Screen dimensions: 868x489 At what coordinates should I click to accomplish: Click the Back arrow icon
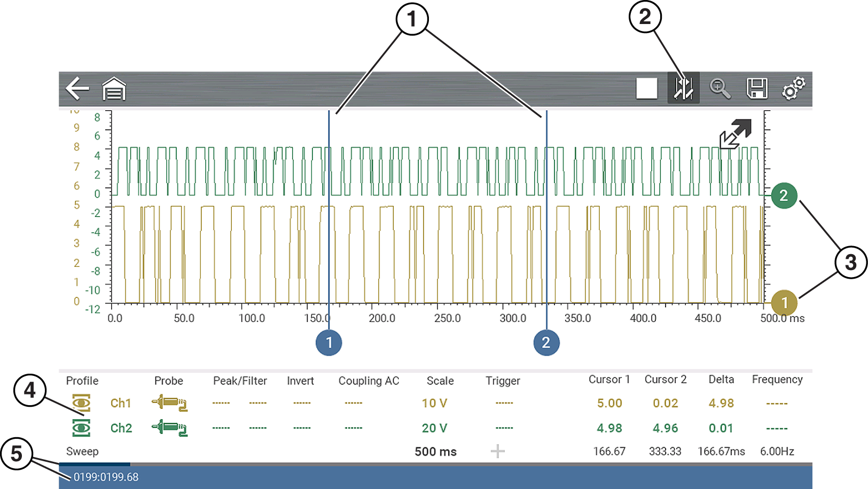pyautogui.click(x=77, y=89)
